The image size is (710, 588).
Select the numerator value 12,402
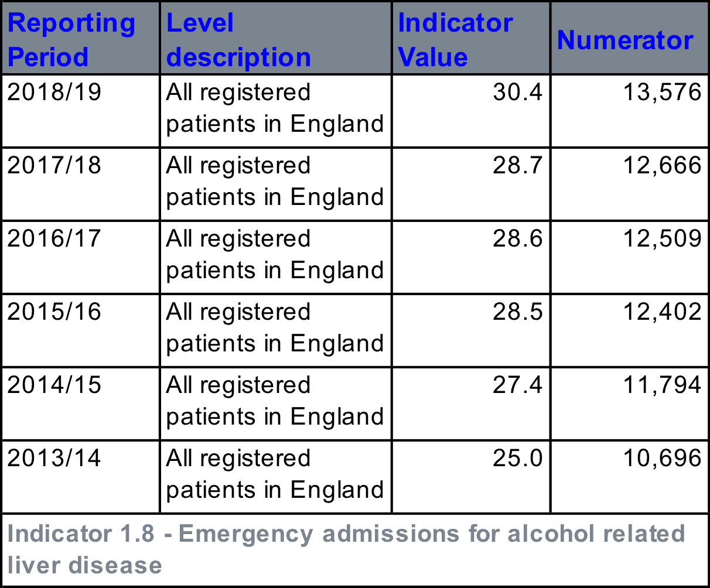pos(662,312)
